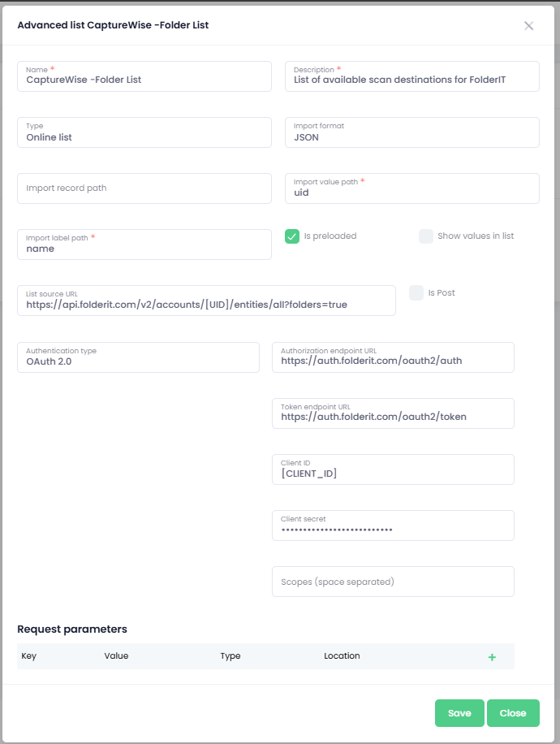
Task: Open the Authentication type OAuth 2.0 dropdown
Action: 138,357
